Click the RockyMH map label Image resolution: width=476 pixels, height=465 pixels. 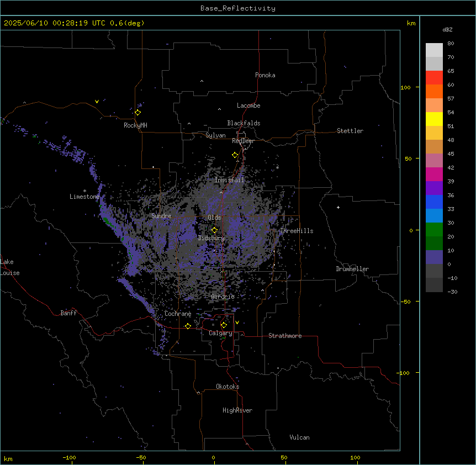point(135,125)
